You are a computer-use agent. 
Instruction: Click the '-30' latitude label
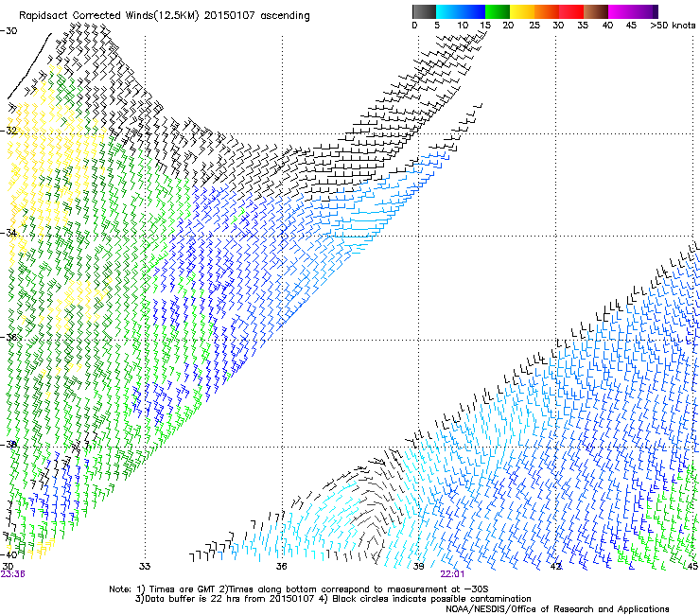click(x=9, y=31)
